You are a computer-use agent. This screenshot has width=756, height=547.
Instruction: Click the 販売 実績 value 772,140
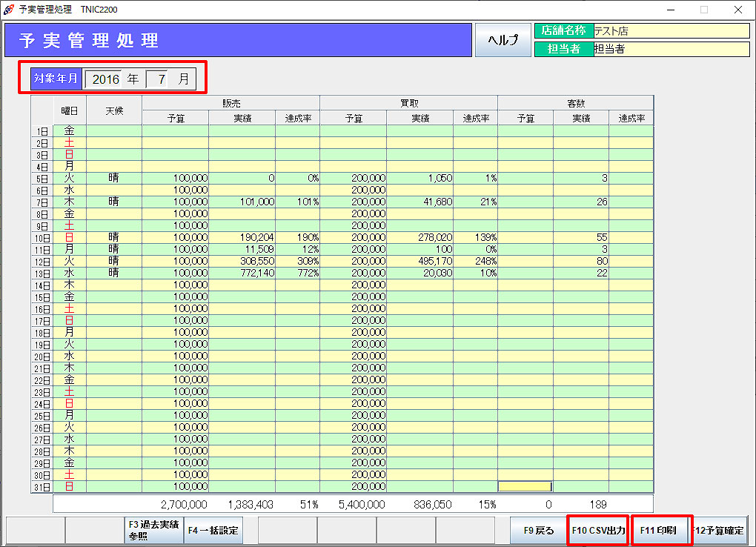242,273
